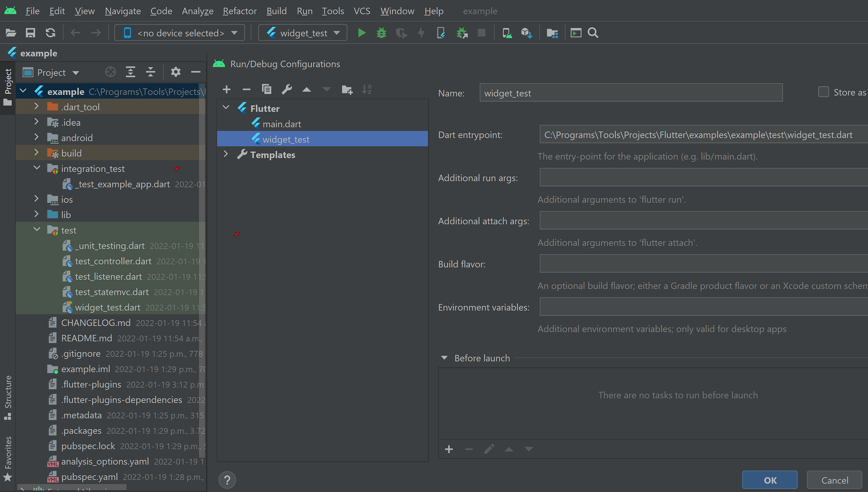Click the green Run button in toolbar

coord(361,33)
